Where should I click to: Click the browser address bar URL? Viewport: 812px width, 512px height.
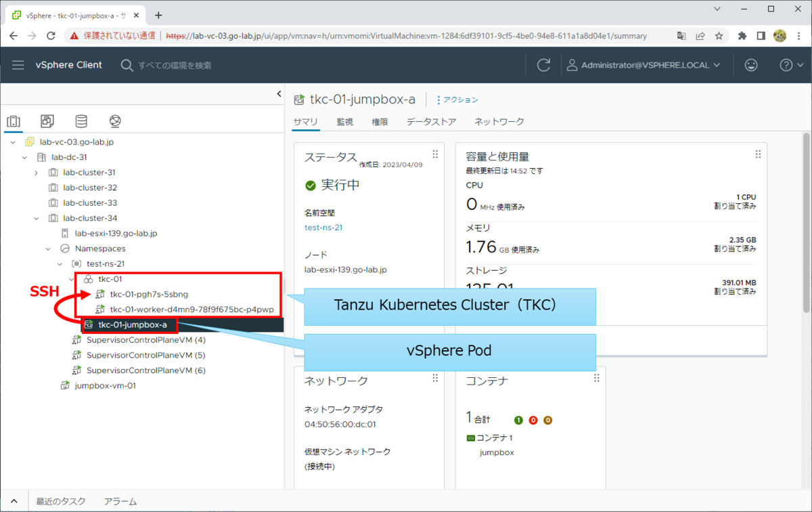click(x=406, y=36)
